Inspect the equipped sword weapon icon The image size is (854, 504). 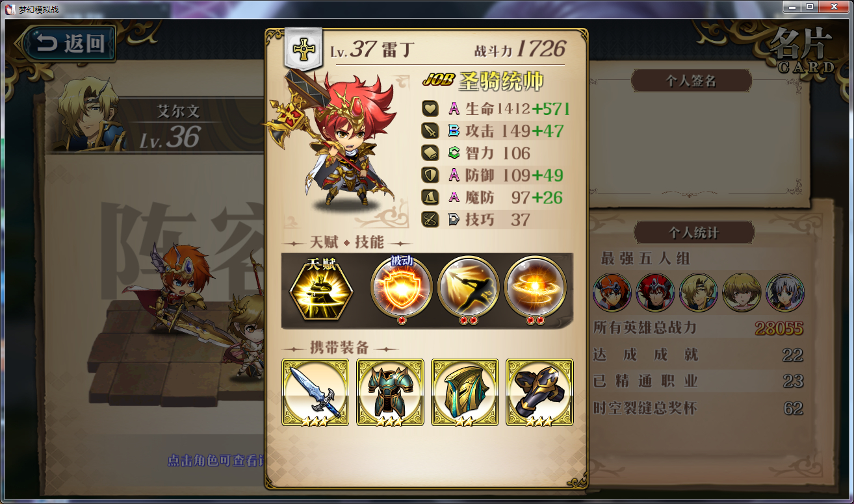pyautogui.click(x=315, y=392)
